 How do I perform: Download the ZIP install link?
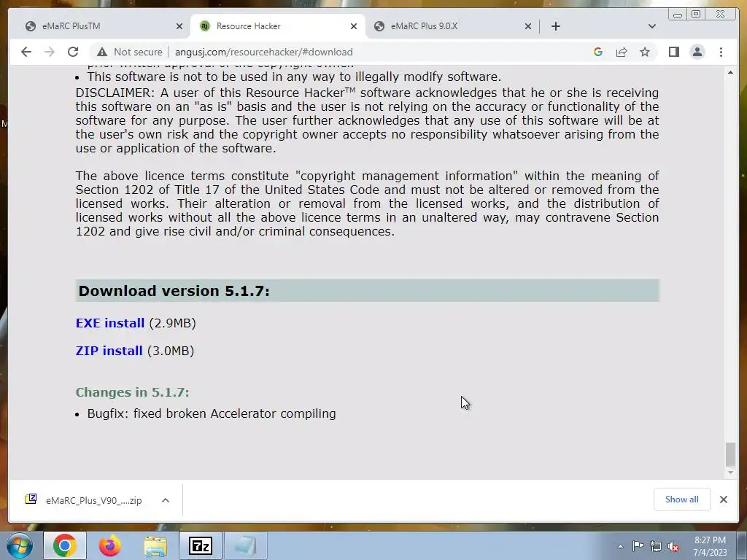click(x=109, y=351)
